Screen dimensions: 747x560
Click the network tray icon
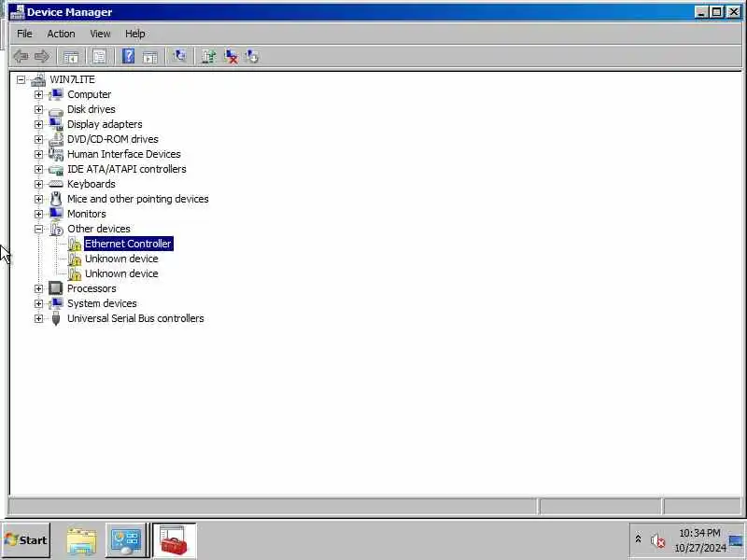(737, 541)
